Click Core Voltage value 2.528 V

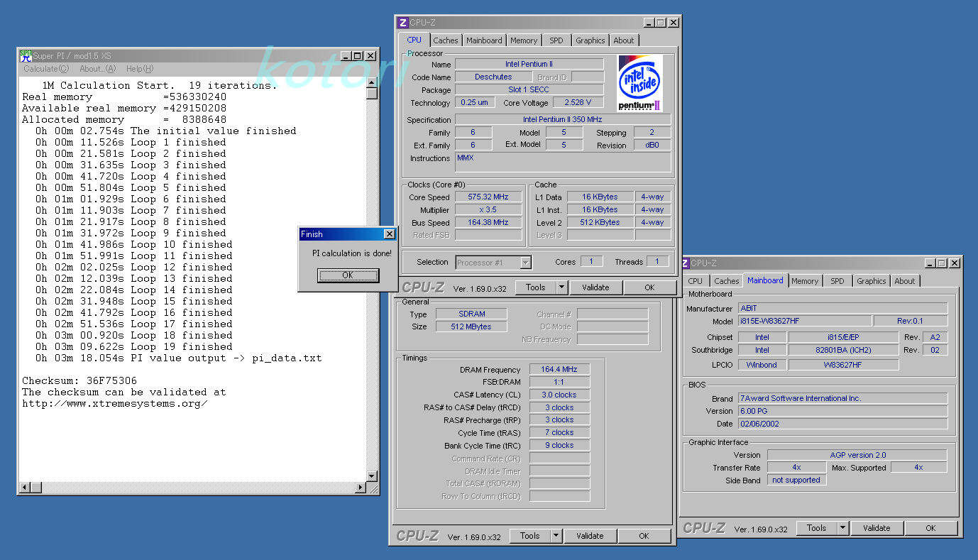(578, 103)
